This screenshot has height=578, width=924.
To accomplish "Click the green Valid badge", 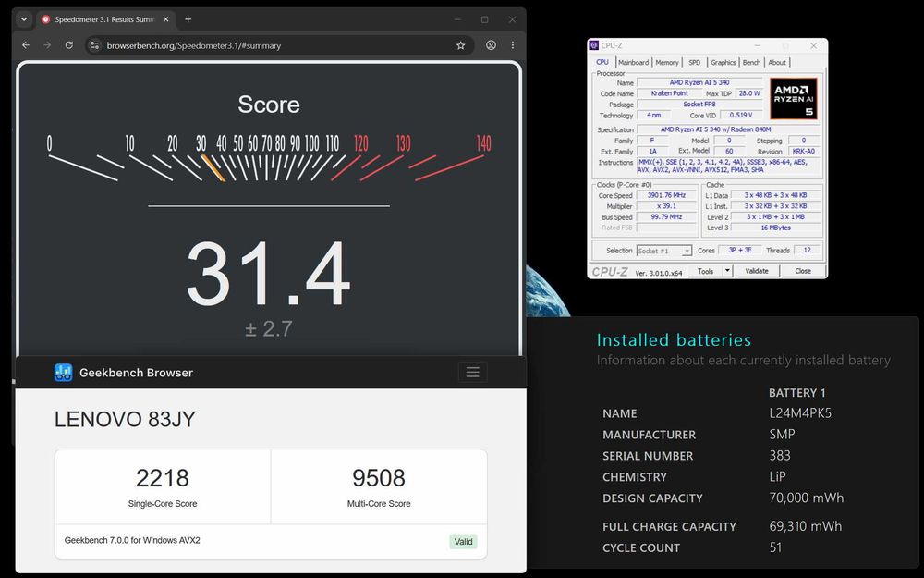I will click(463, 542).
